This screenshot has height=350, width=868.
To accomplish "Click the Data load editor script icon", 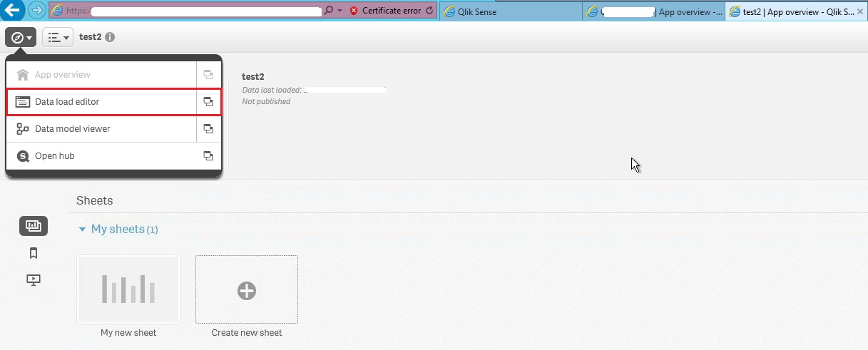I will click(x=23, y=102).
